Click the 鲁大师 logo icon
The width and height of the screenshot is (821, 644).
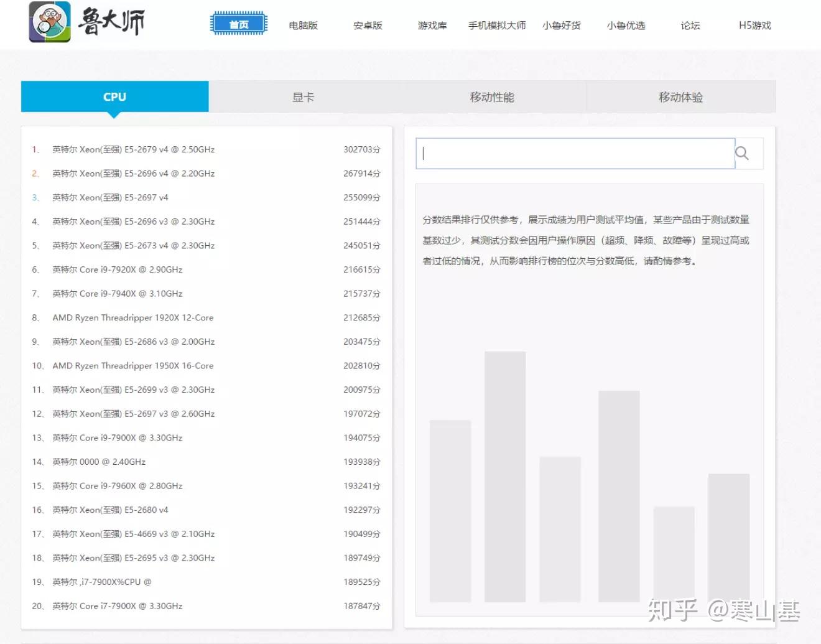[x=50, y=22]
